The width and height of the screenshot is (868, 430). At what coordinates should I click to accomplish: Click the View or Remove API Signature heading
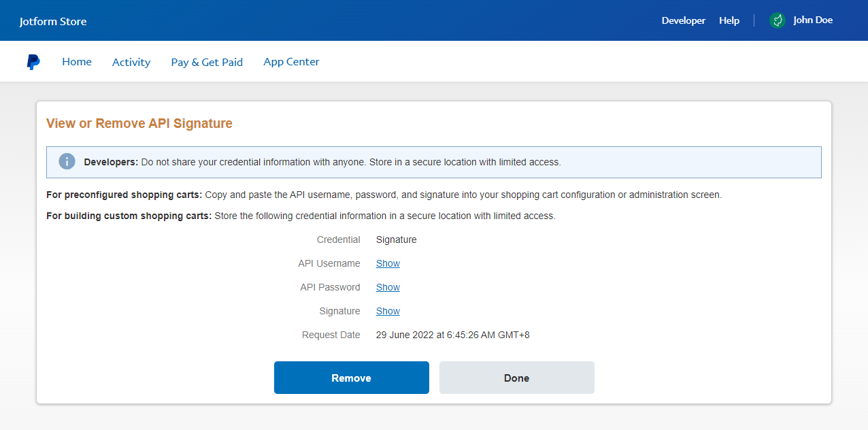click(139, 124)
